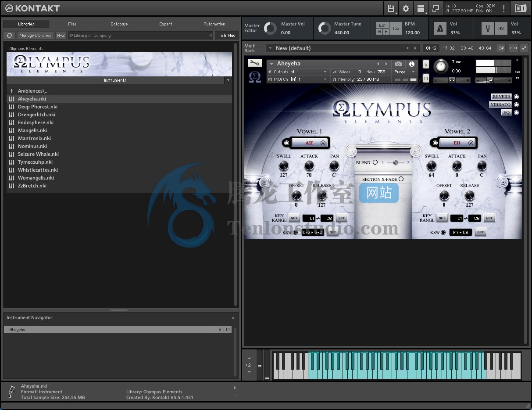Toggle the VIBRATO radio button
This screenshot has width=532, height=410.
(516, 104)
